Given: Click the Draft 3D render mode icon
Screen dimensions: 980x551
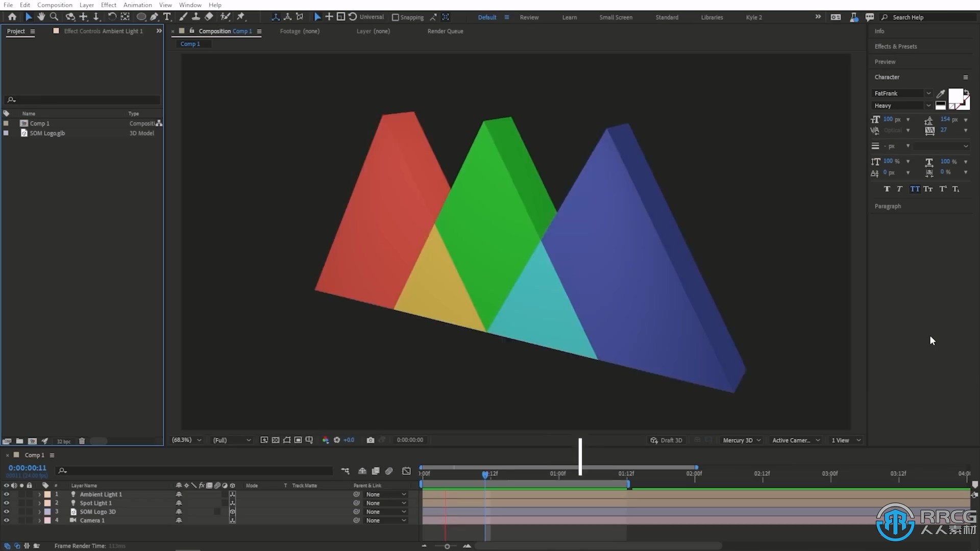Looking at the screenshot, I should 653,440.
